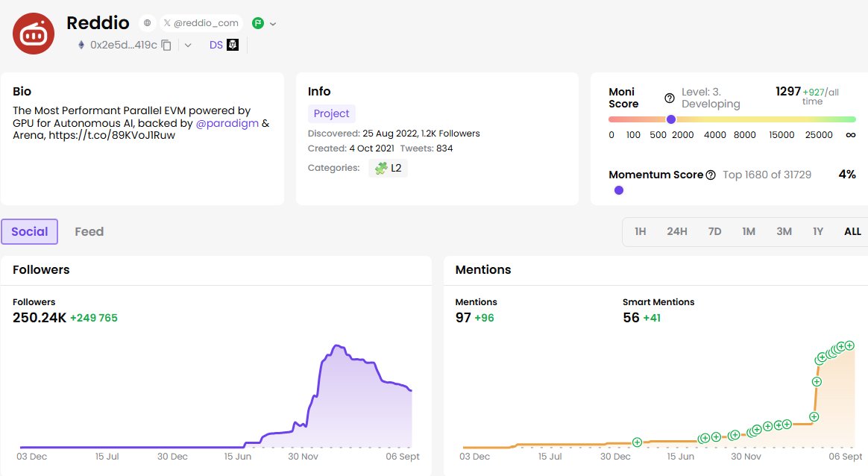Expand the chevron after the contract address
Screen dimensions: 868x476
click(188, 45)
